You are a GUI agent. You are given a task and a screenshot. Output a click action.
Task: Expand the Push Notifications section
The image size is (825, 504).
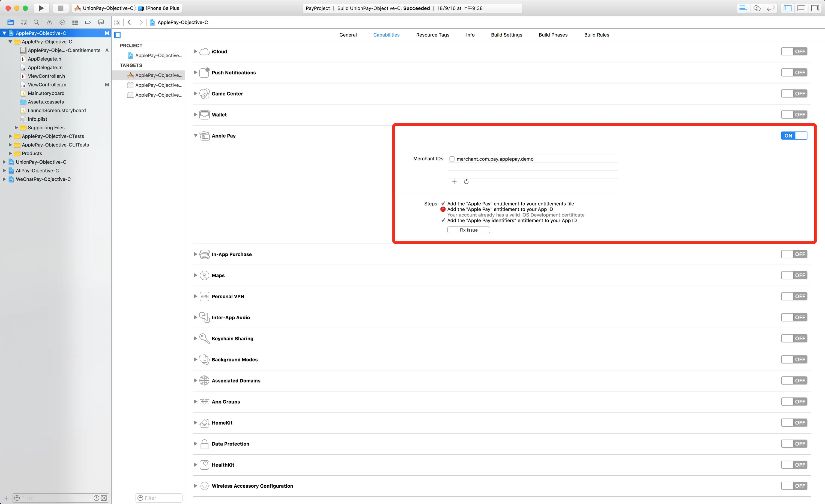196,73
